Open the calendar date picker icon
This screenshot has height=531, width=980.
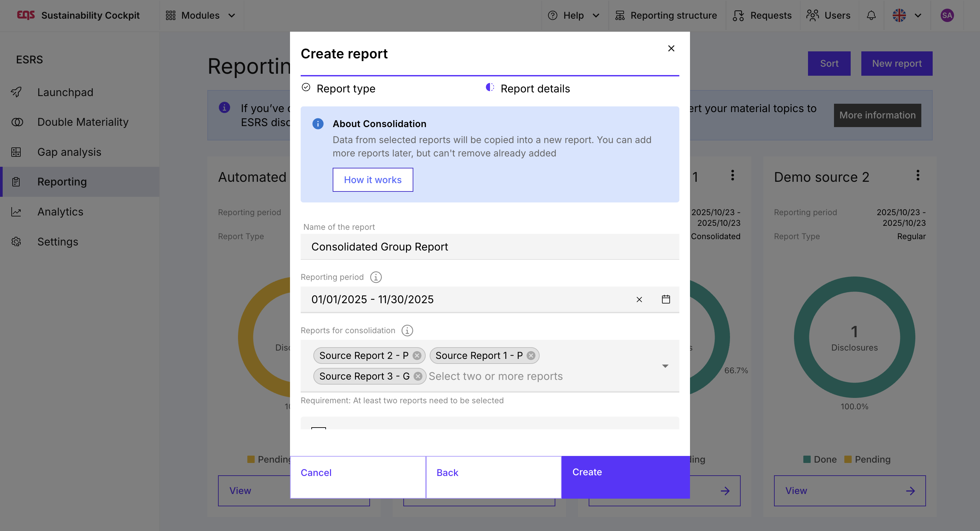coord(665,299)
